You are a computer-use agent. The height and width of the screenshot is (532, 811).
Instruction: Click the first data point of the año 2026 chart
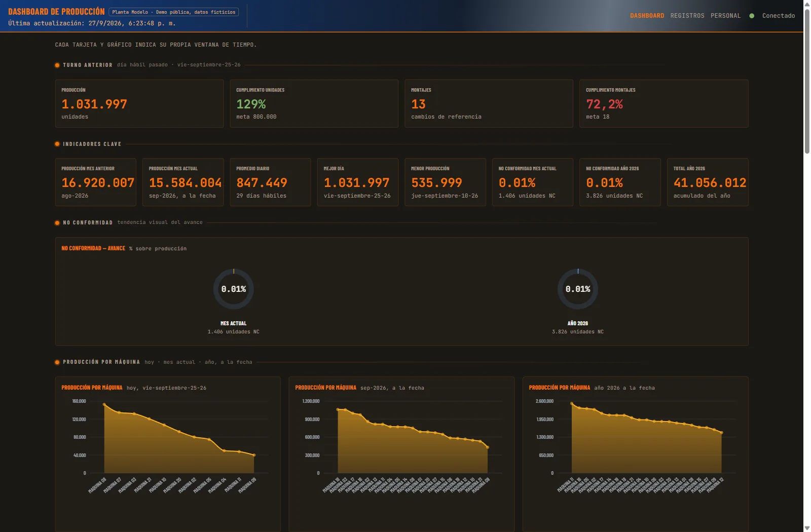tap(572, 403)
